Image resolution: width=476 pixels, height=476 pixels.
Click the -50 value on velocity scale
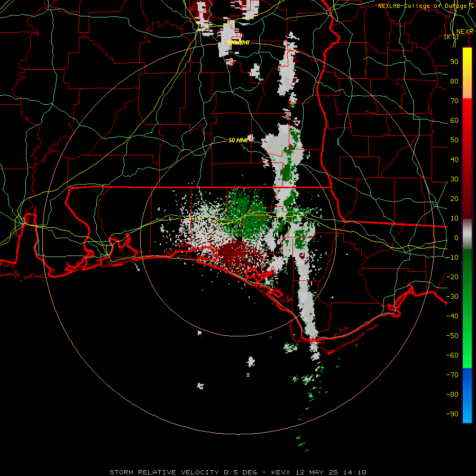point(452,336)
